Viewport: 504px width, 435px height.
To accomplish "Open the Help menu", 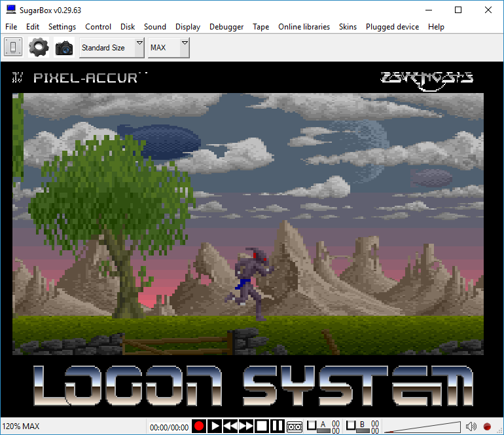I will pyautogui.click(x=436, y=27).
